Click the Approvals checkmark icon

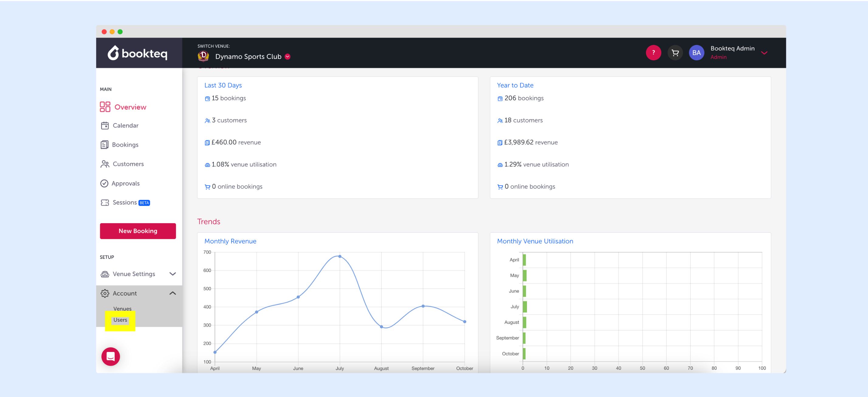point(105,183)
